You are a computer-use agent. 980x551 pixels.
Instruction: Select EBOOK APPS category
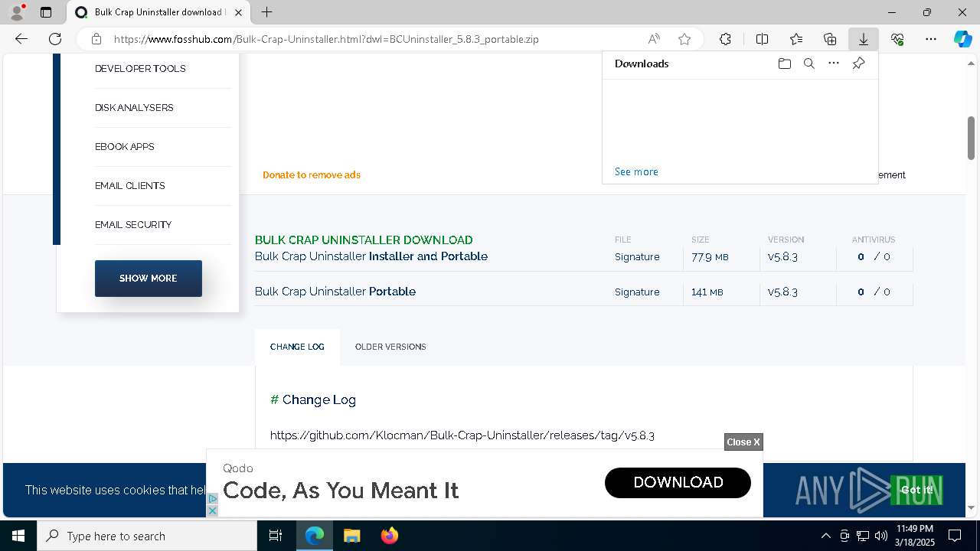point(125,147)
